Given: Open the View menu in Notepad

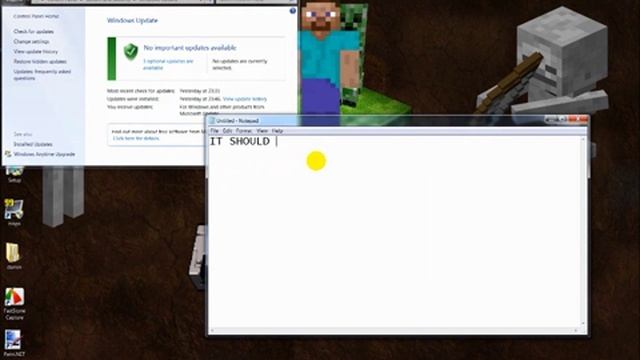Looking at the screenshot, I should [262, 131].
